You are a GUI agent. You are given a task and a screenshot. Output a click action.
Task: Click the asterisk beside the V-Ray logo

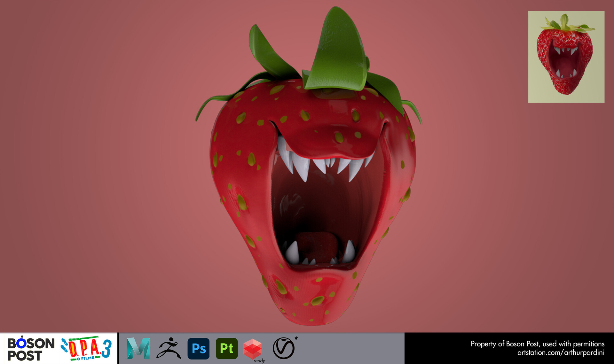[296, 338]
